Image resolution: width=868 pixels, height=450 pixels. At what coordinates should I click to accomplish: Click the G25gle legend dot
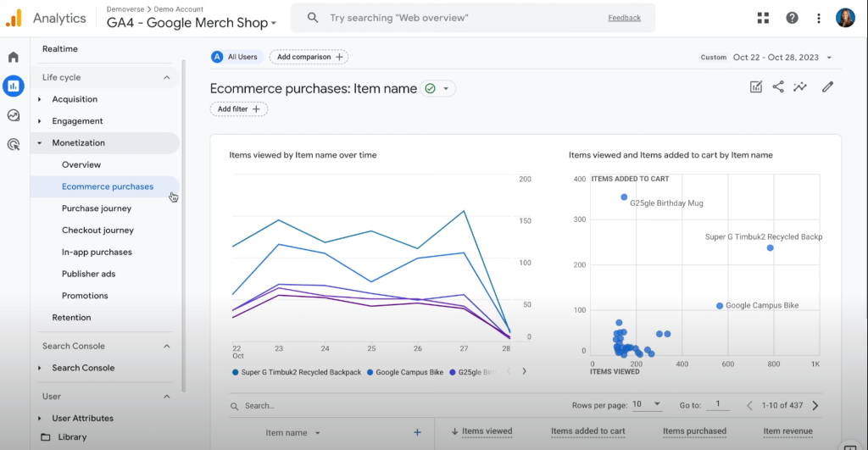(453, 373)
